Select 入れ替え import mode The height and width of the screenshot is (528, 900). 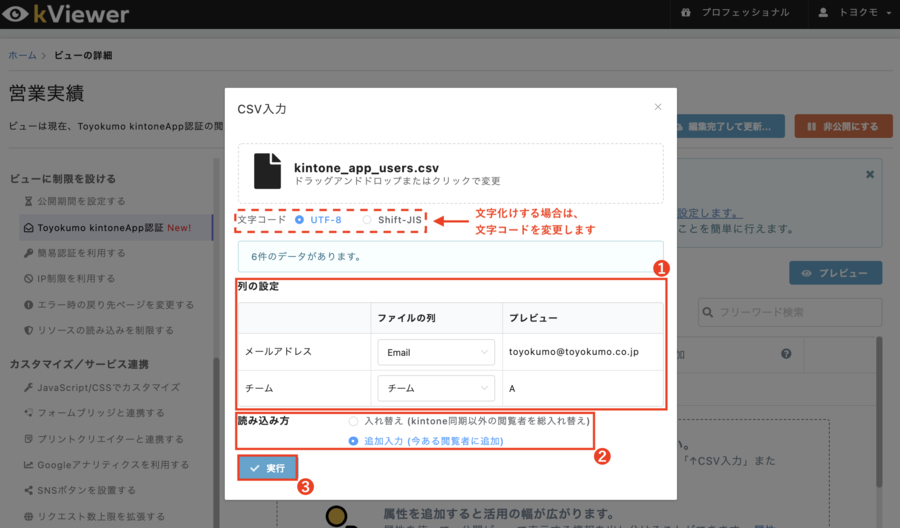point(354,421)
